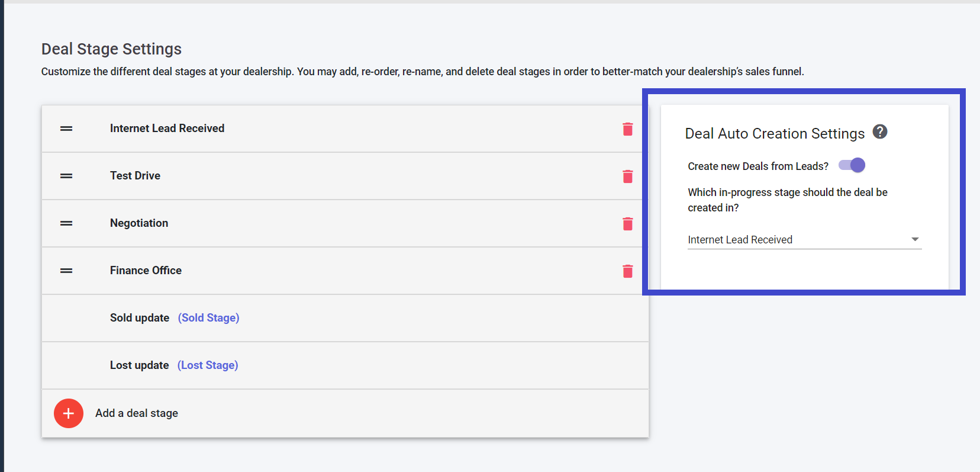Remove the Finance Office stage
The image size is (980, 472).
tap(627, 271)
